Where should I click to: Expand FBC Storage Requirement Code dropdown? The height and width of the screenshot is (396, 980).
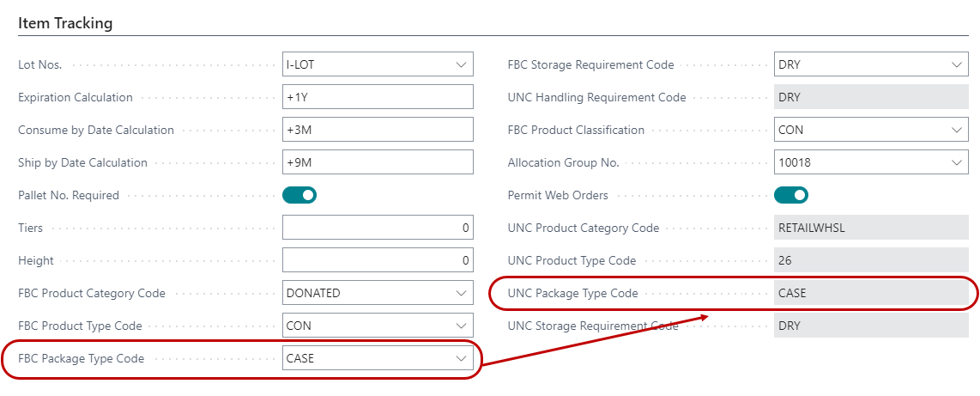point(956,64)
